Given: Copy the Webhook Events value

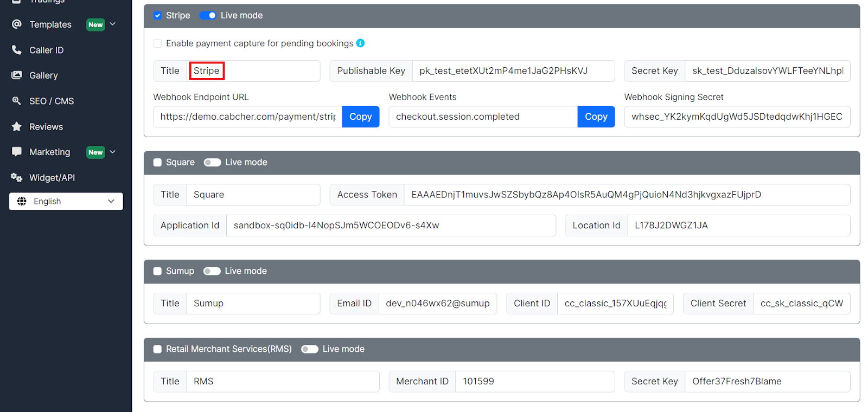Looking at the screenshot, I should point(596,117).
